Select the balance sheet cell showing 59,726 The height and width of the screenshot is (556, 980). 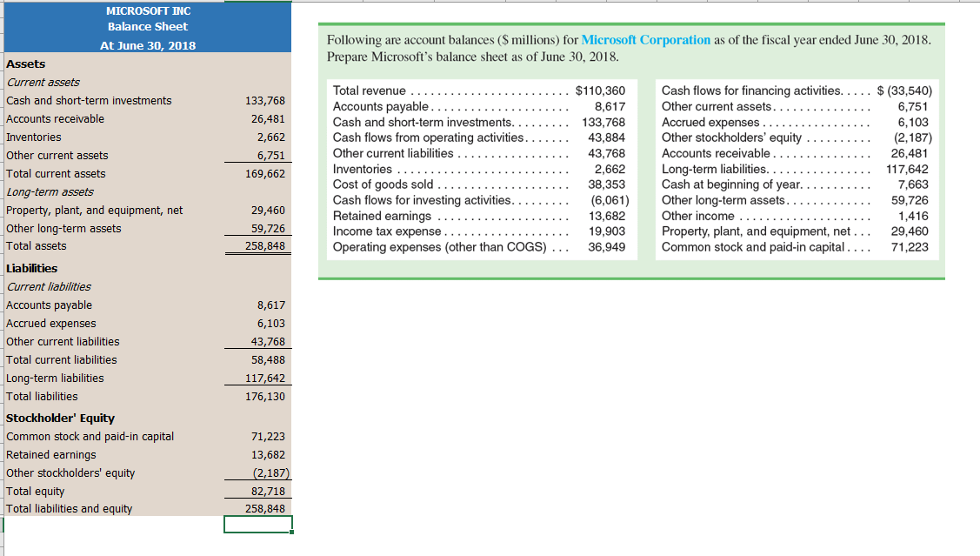tap(268, 228)
